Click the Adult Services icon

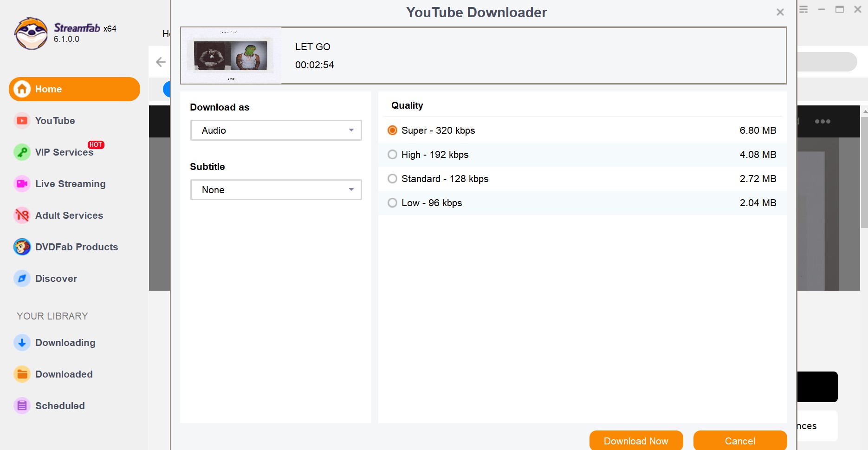(22, 215)
